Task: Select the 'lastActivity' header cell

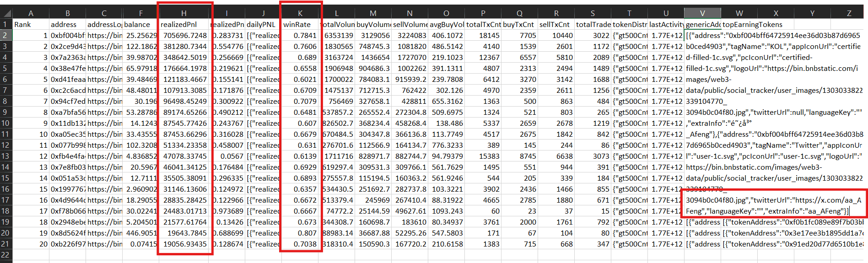Action: click(666, 24)
